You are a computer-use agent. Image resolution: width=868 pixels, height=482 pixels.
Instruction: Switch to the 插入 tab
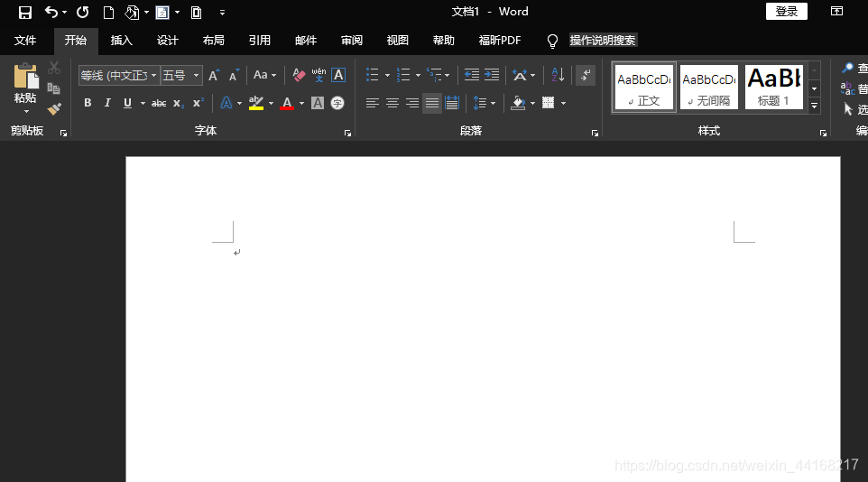point(121,41)
